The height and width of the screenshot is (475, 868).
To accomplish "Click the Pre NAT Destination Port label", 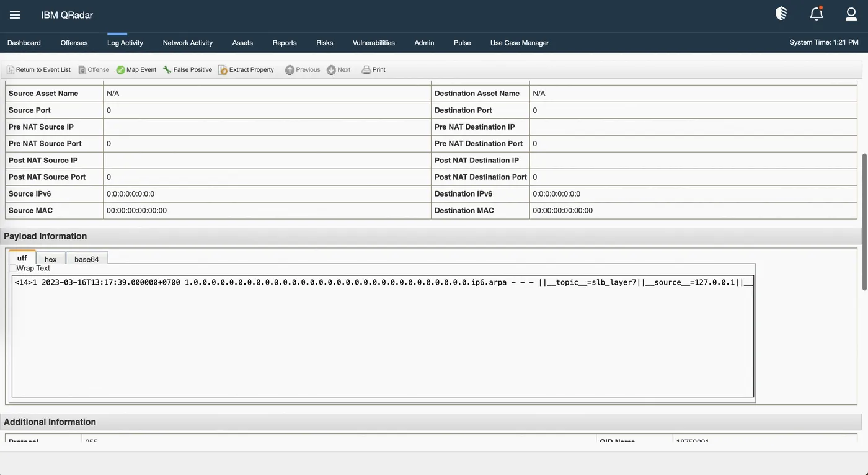I will point(479,144).
